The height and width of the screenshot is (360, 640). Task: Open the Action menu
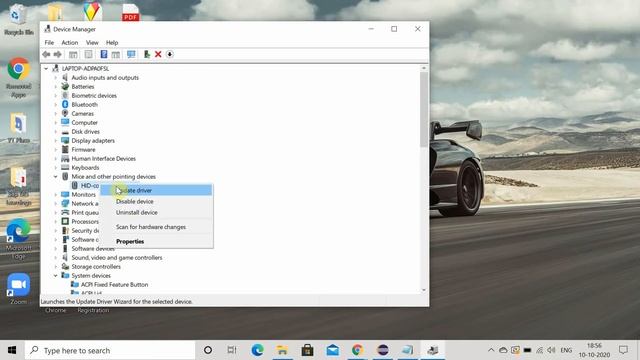(69, 42)
